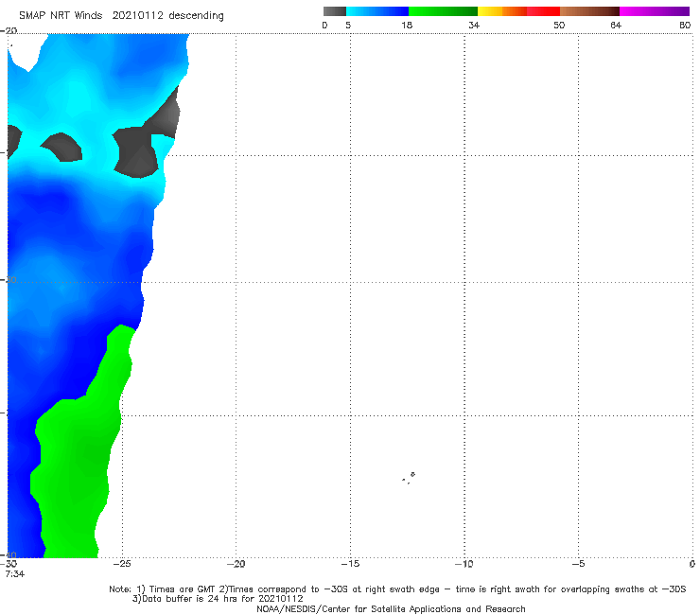Click the 'NOAA/NESDIS/Center for Satellite Applications and Research' credit
The image size is (700, 615).
(391, 609)
